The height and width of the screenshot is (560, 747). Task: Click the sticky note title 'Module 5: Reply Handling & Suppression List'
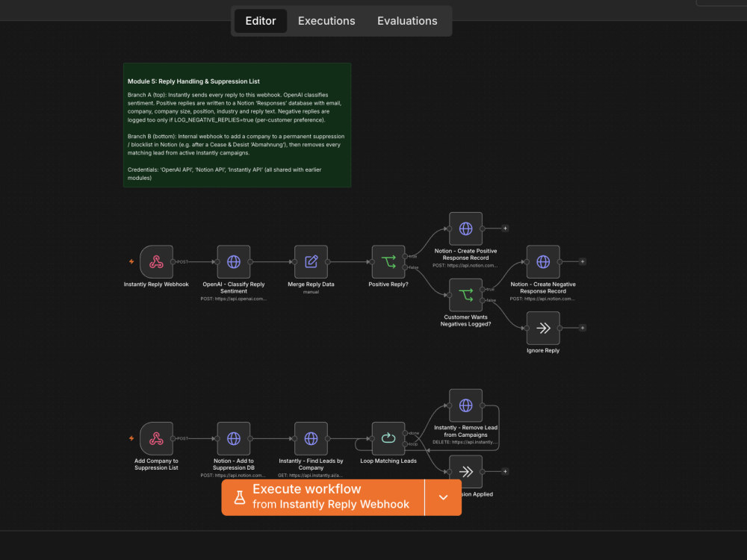193,81
